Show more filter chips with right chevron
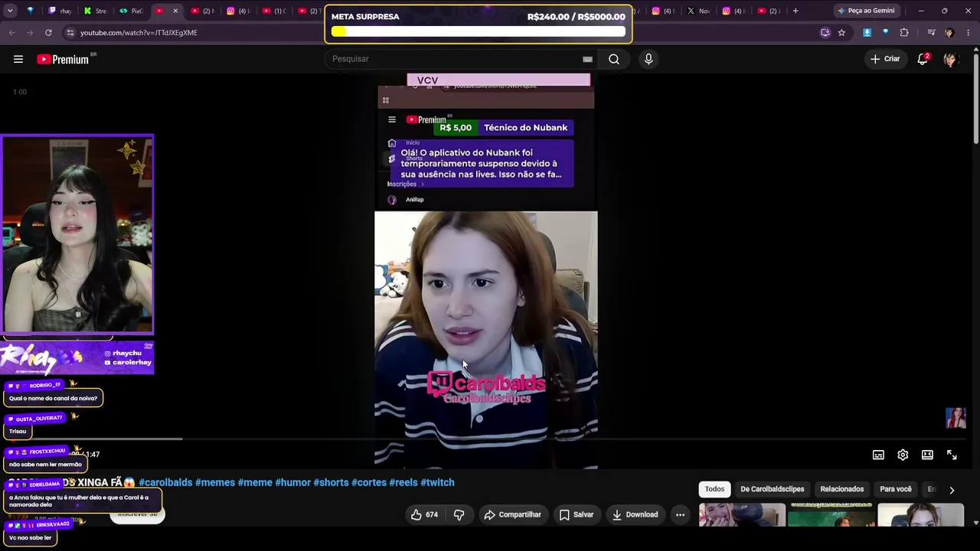The image size is (980, 551). 952,490
